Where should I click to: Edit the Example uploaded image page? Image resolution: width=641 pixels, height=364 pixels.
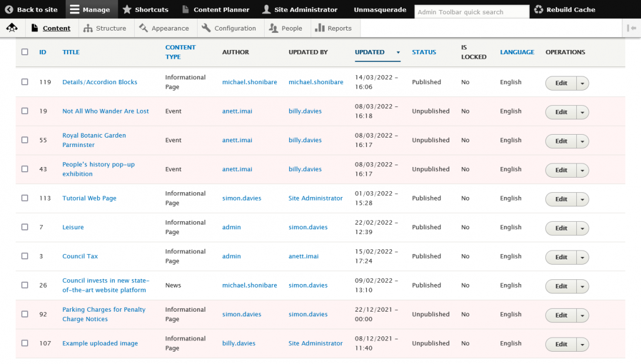pos(561,345)
